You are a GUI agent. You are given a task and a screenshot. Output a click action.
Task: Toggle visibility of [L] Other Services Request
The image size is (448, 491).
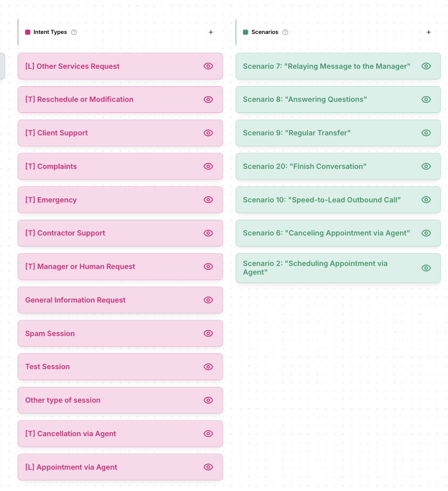(208, 66)
